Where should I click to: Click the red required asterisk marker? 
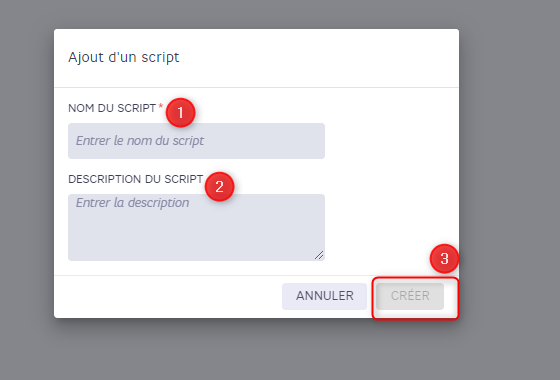tap(161, 106)
